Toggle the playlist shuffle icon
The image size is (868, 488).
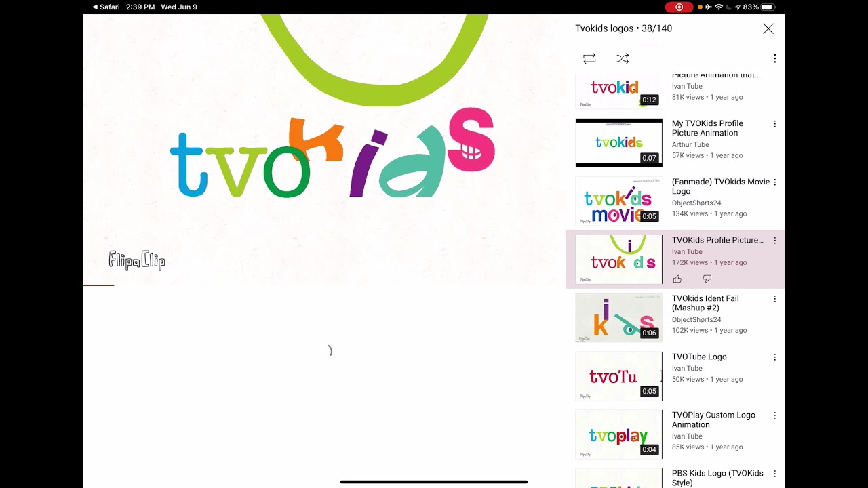click(623, 58)
